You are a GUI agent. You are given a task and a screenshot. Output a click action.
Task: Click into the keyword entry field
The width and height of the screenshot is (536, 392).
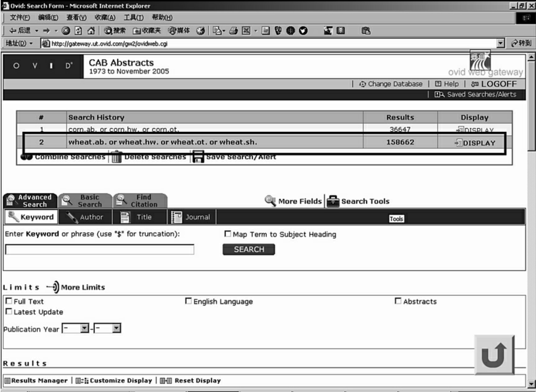[100, 249]
